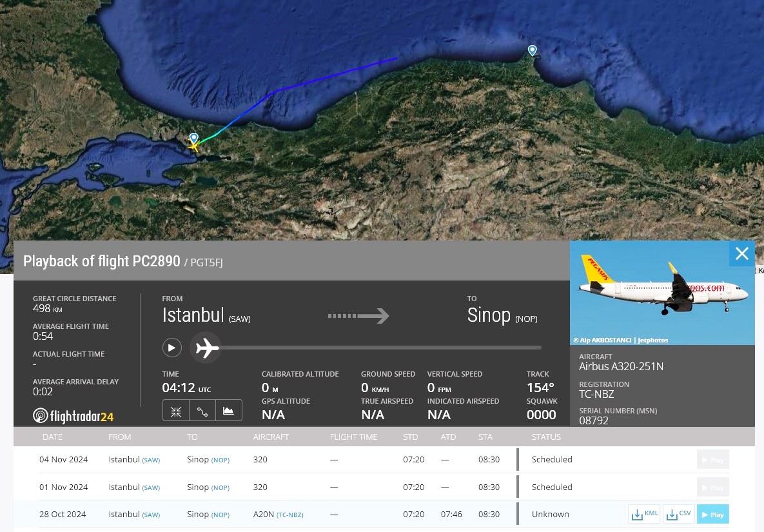Image resolution: width=764 pixels, height=532 pixels.
Task: Click the 28 Oct 2024 date cell
Action: [x=63, y=515]
